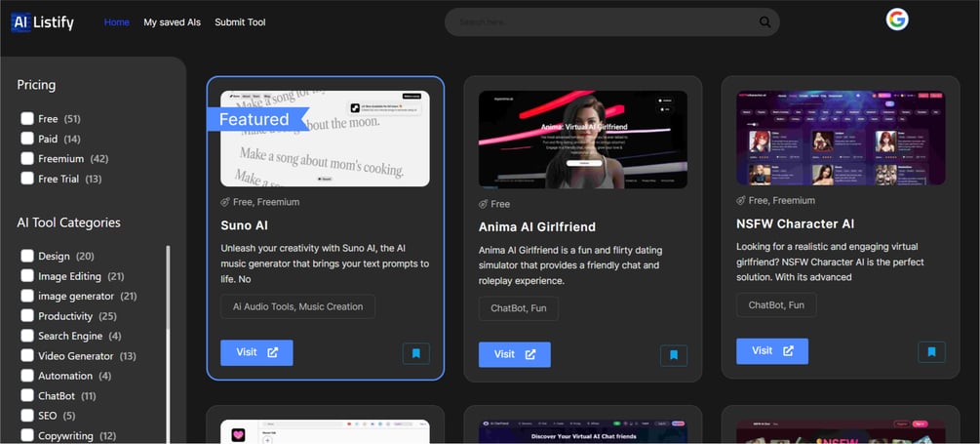This screenshot has width=980, height=444.
Task: Toggle the Image Editing category
Action: 27,276
